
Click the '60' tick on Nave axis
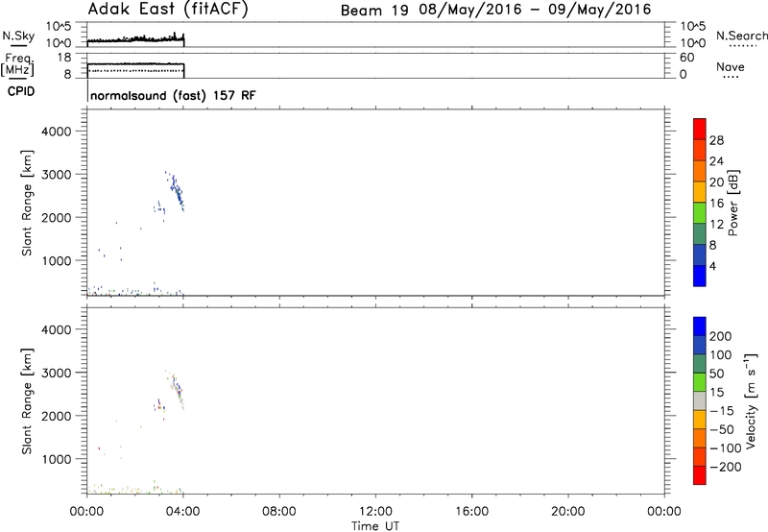point(686,58)
